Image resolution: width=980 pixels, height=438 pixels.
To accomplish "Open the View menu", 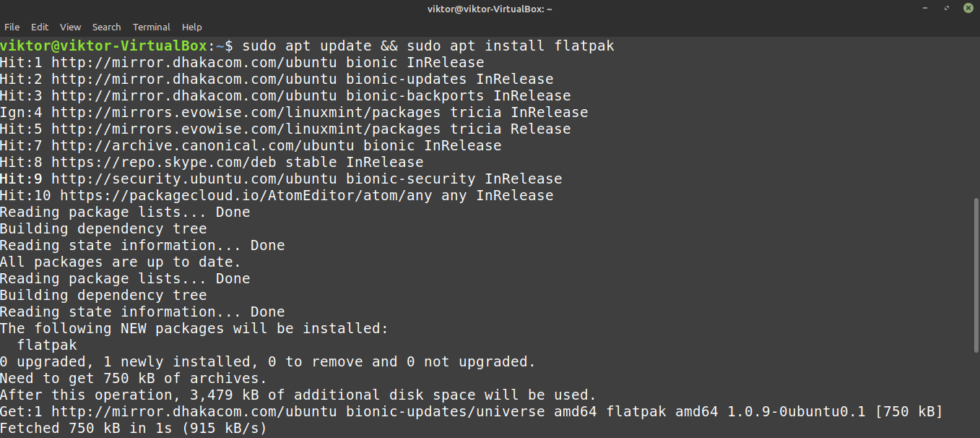I will tap(70, 27).
